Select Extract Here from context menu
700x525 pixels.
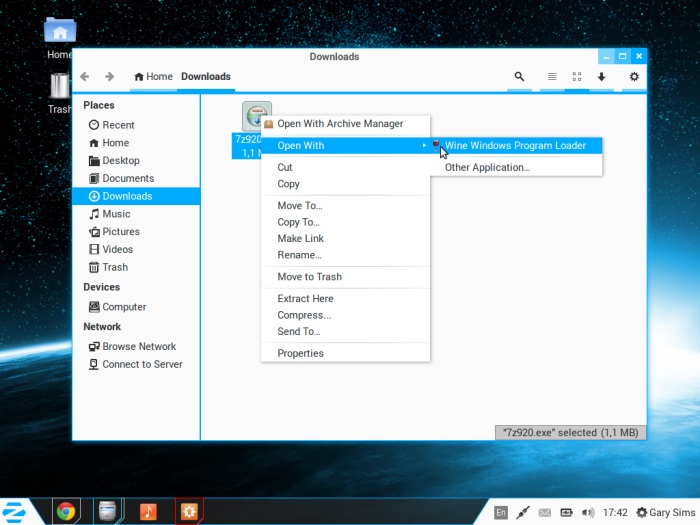pos(305,298)
